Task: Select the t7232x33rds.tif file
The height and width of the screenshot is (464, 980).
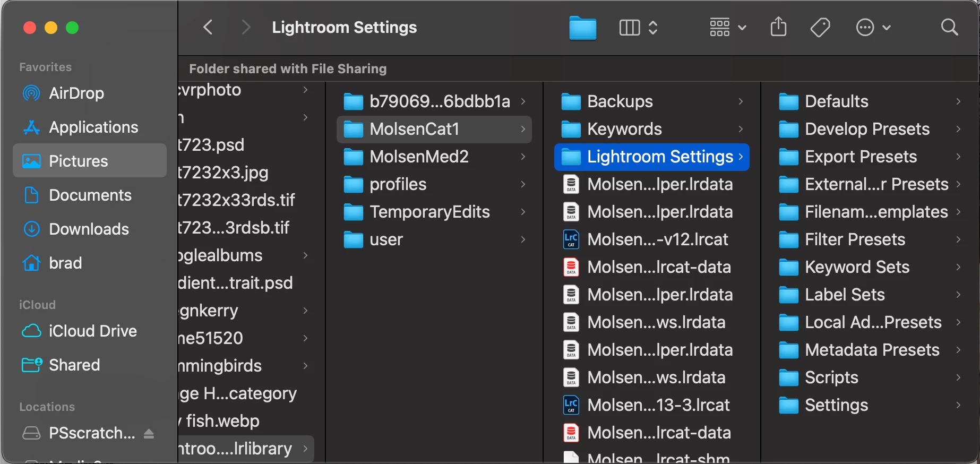Action: tap(246, 200)
